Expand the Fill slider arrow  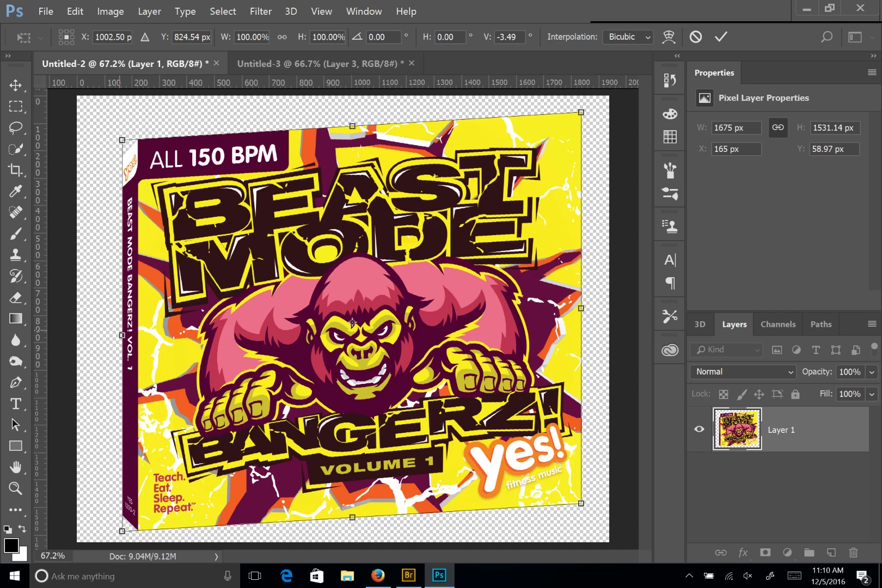point(872,394)
